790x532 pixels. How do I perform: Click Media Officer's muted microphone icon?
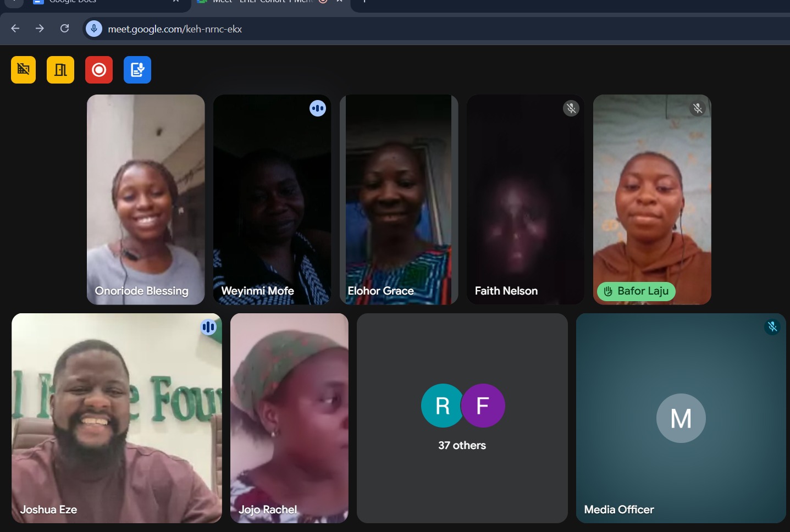click(x=772, y=327)
